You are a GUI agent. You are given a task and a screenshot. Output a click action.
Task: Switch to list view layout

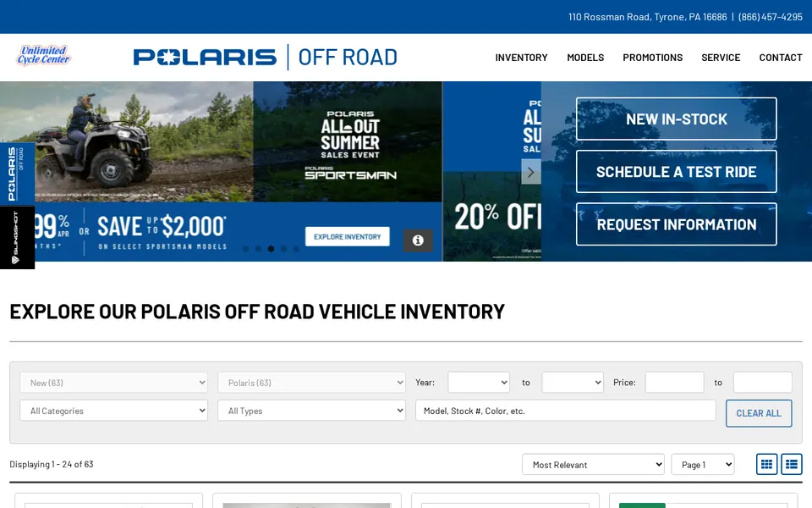792,464
